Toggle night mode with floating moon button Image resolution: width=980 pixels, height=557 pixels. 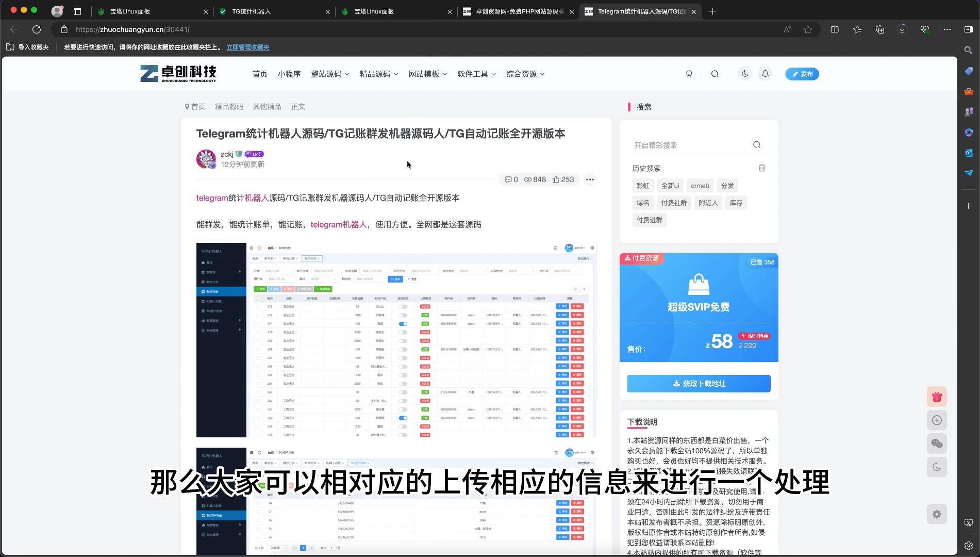937,467
